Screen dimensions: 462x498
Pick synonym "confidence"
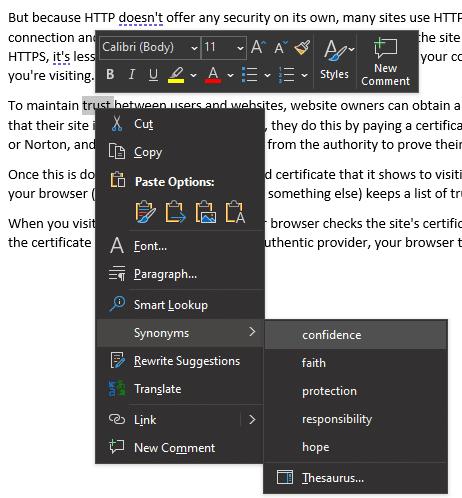(355, 335)
